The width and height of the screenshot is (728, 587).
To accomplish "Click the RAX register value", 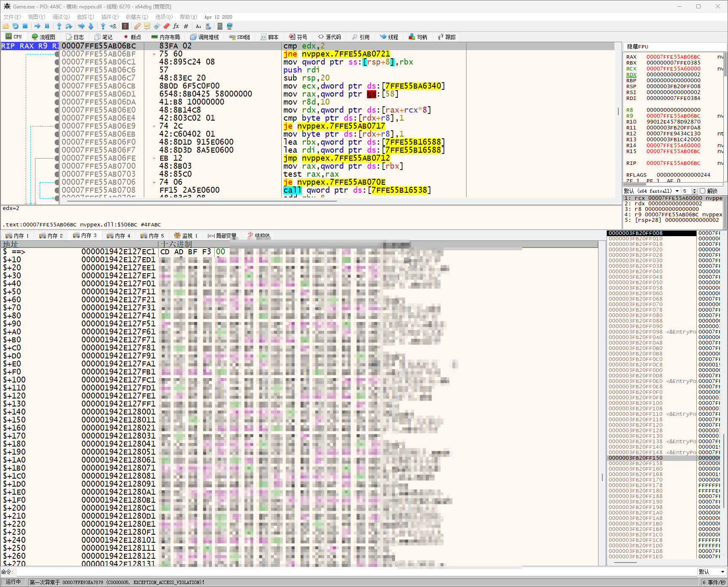I will pos(673,57).
